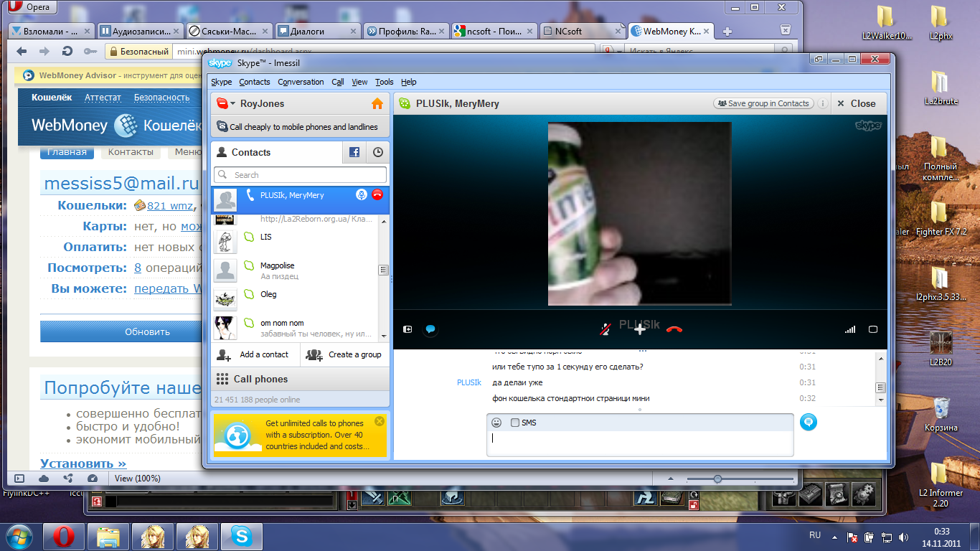
Task: Open Call phones panel
Action: pos(300,379)
